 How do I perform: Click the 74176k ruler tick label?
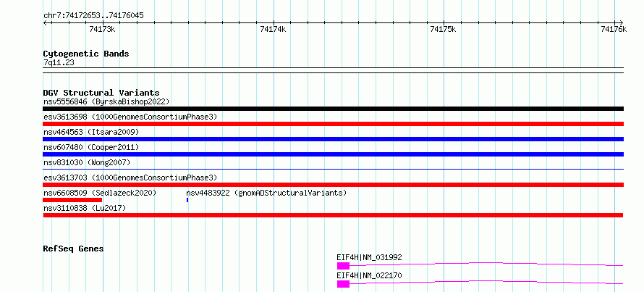[614, 29]
